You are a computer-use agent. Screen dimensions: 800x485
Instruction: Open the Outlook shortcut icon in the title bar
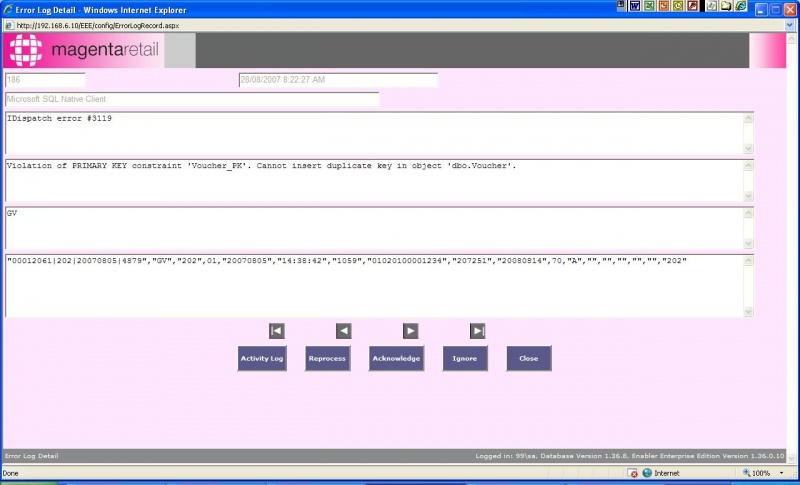point(678,6)
